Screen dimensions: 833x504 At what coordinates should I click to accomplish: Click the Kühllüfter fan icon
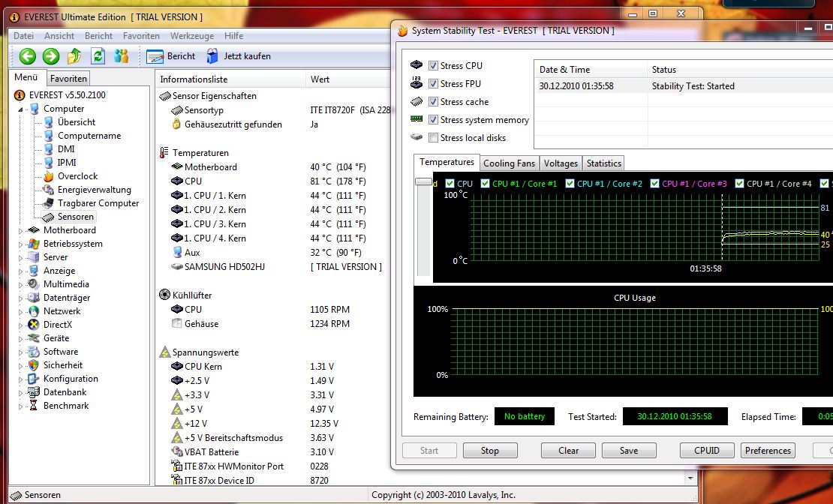point(164,295)
